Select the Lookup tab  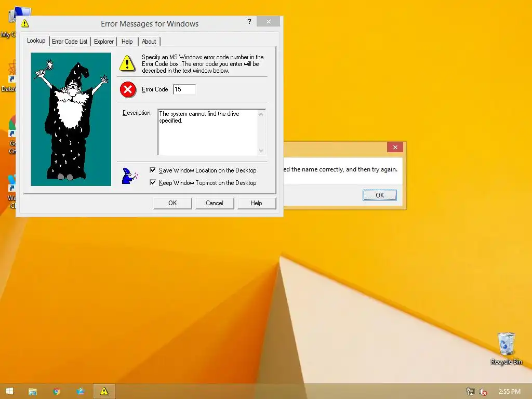click(x=36, y=41)
